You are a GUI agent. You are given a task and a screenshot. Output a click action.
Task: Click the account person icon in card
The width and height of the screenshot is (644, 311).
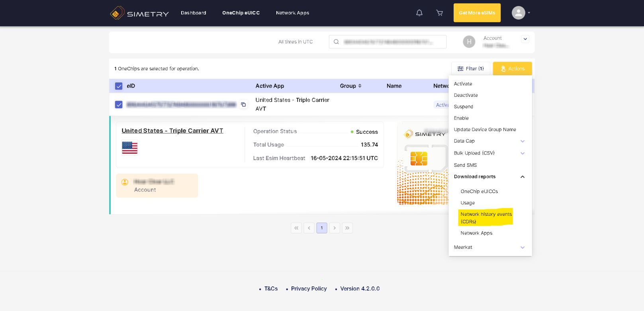(x=125, y=182)
